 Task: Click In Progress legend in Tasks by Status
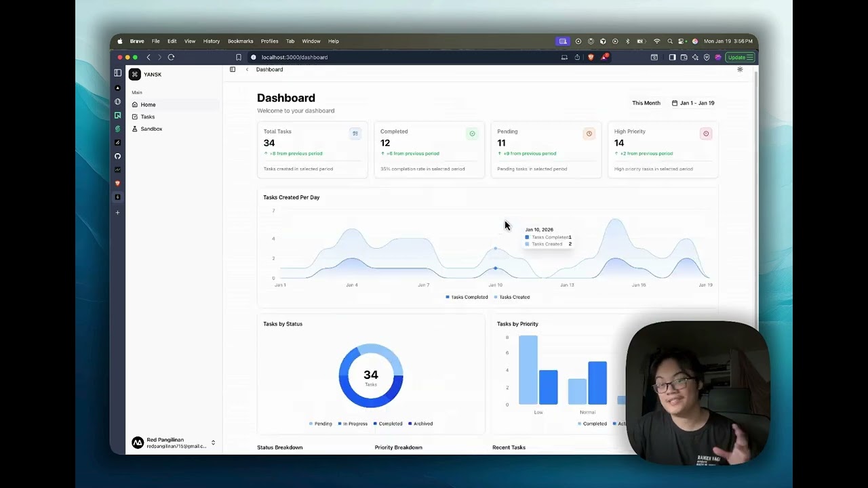[x=353, y=424]
